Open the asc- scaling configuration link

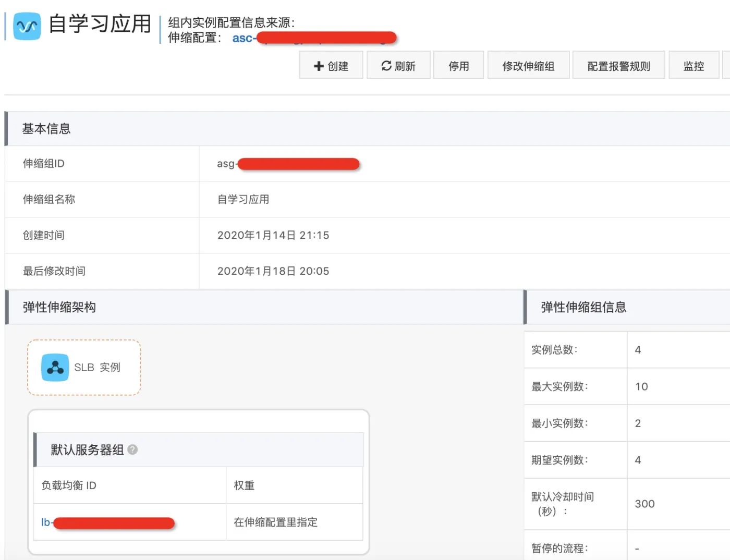point(314,38)
